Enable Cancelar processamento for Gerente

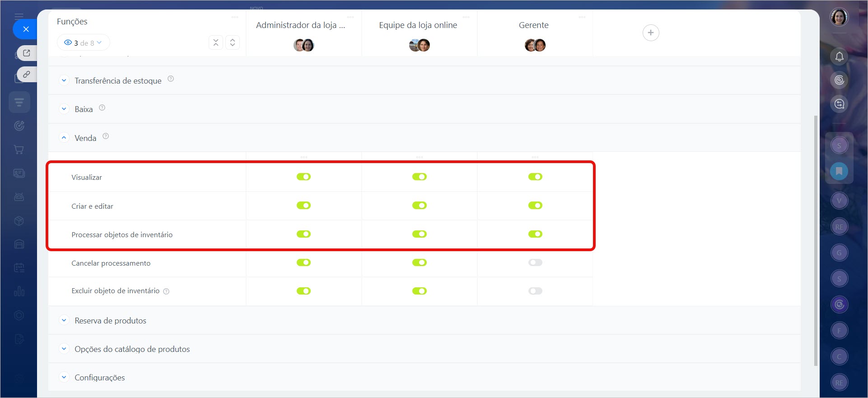(x=535, y=262)
